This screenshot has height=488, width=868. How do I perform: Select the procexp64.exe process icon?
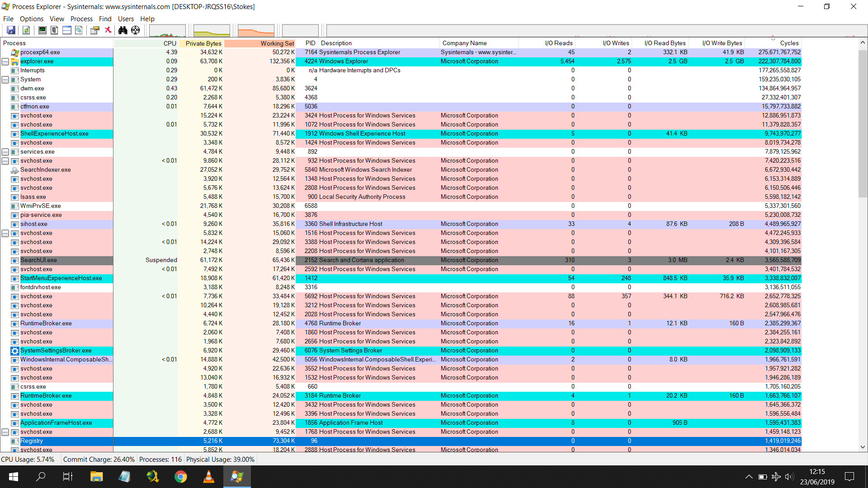pos(14,52)
